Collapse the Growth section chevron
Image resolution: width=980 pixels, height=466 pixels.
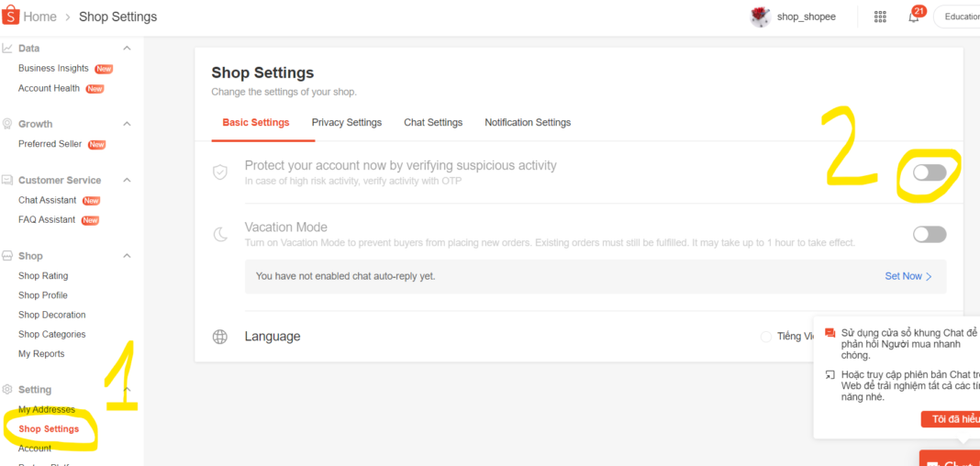pyautogui.click(x=127, y=124)
